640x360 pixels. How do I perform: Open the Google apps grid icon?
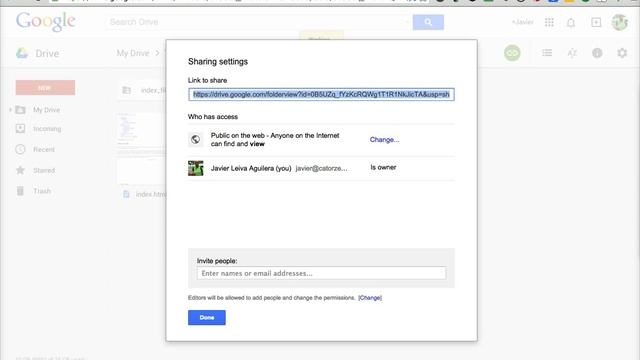click(549, 22)
